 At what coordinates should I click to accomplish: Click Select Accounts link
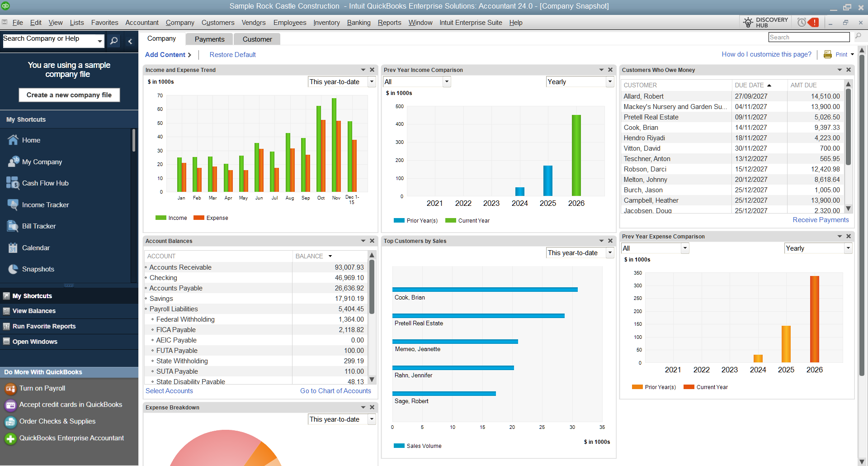(x=169, y=391)
